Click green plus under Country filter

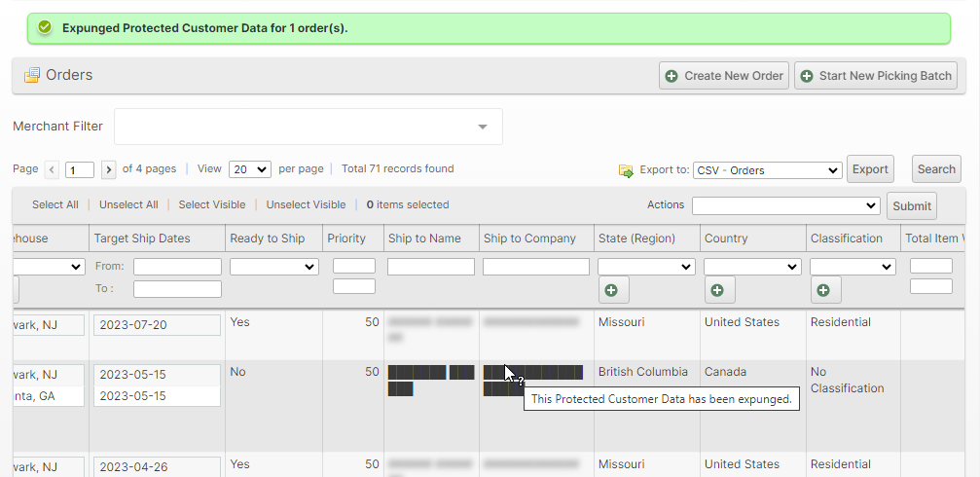coord(719,290)
